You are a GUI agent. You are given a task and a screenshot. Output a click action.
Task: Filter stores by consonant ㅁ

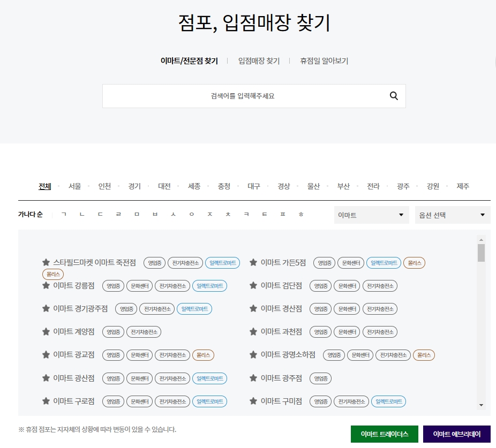click(137, 214)
